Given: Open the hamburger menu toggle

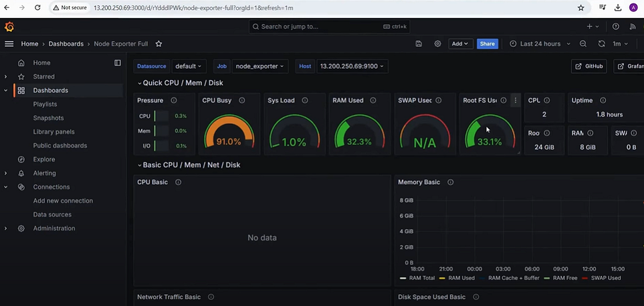Looking at the screenshot, I should pyautogui.click(x=9, y=44).
